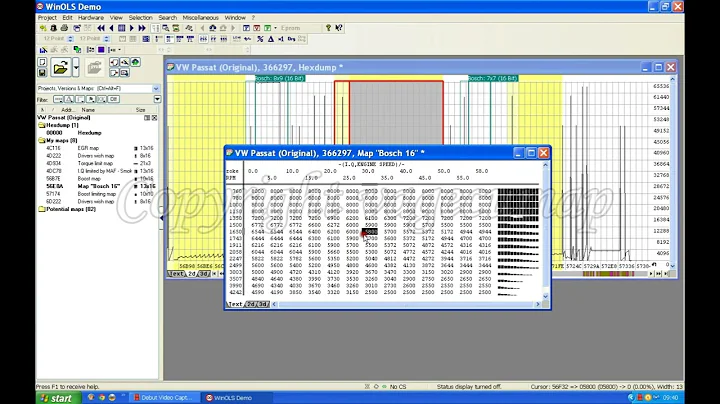Open the Project menu
Image resolution: width=720 pixels, height=404 pixels.
pos(47,17)
